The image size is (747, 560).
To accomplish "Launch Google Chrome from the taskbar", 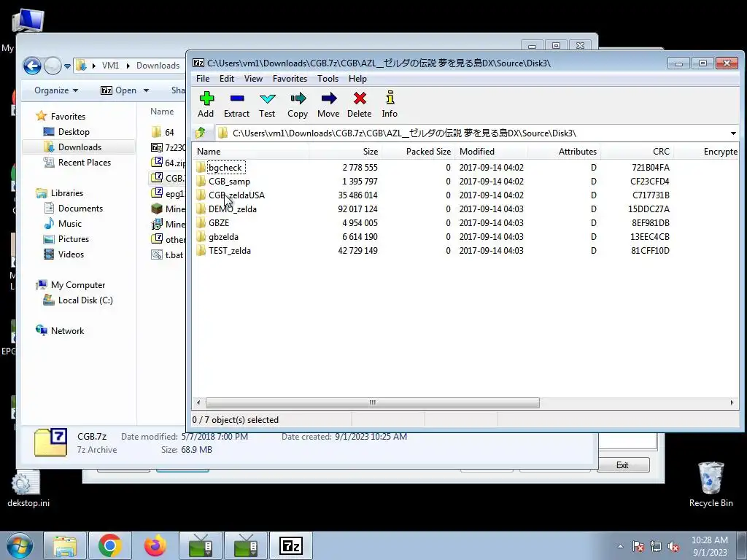I will 110,545.
